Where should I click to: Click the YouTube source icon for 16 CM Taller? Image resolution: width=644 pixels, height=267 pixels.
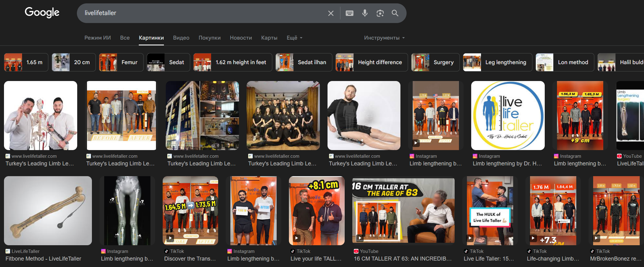(x=356, y=251)
